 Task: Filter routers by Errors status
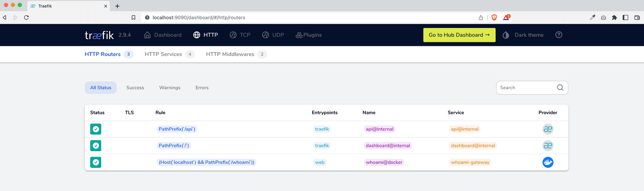pyautogui.click(x=202, y=88)
